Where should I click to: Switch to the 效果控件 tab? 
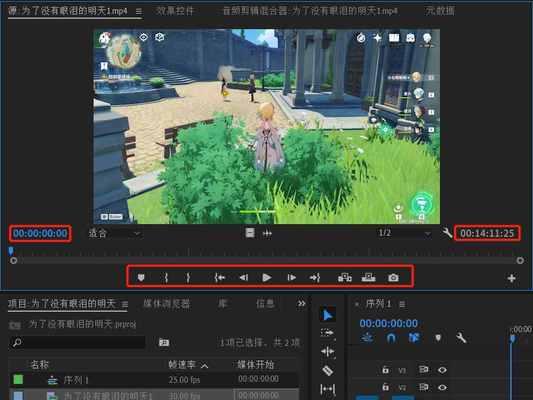click(x=175, y=11)
